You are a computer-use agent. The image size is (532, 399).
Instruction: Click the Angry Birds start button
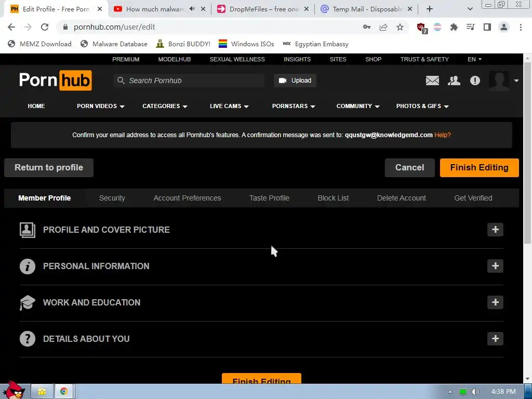coord(14,390)
